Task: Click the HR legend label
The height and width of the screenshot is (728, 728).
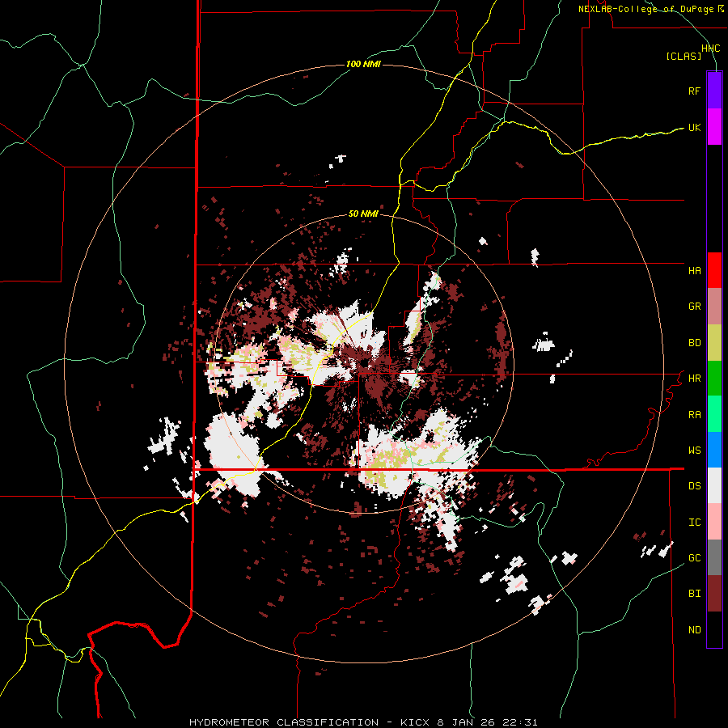Action: (694, 379)
